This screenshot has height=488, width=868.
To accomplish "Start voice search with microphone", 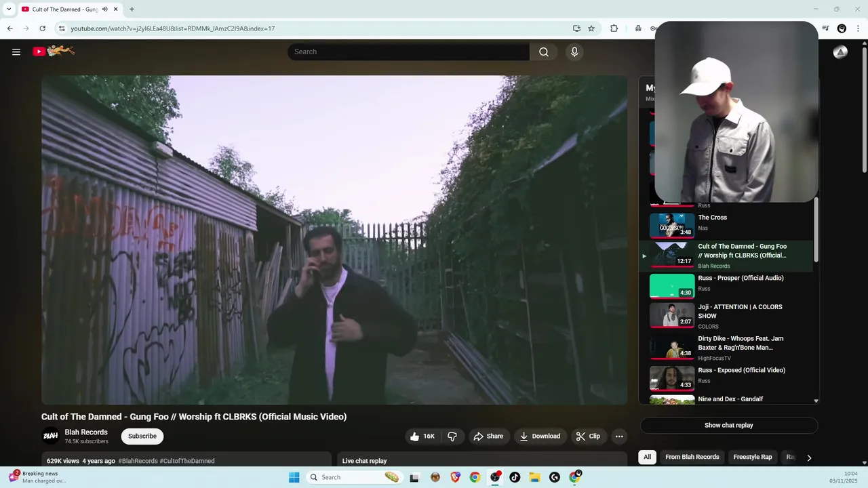I will click(x=574, y=52).
